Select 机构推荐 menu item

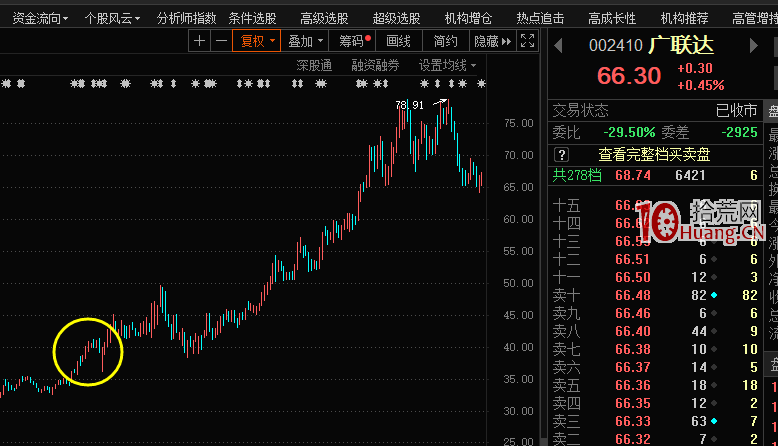tap(684, 18)
